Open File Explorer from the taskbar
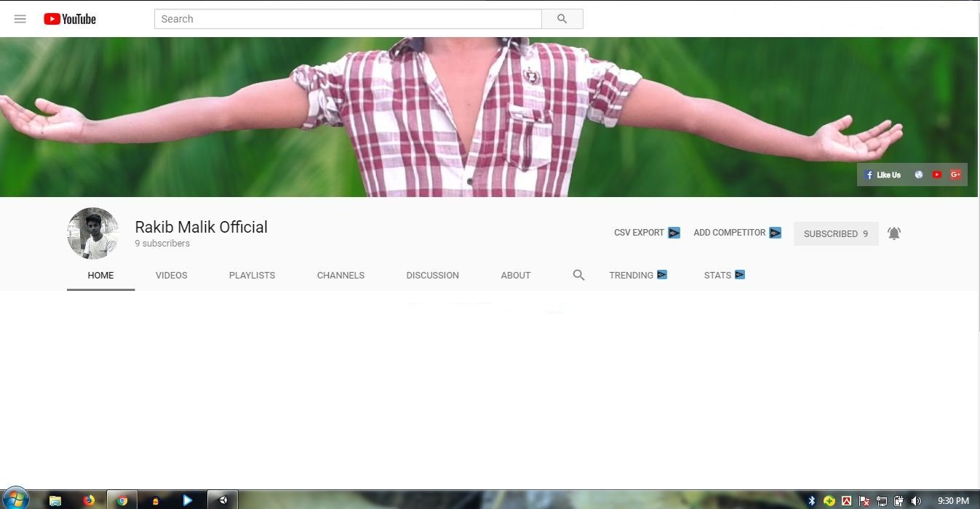The image size is (980, 509). click(55, 500)
